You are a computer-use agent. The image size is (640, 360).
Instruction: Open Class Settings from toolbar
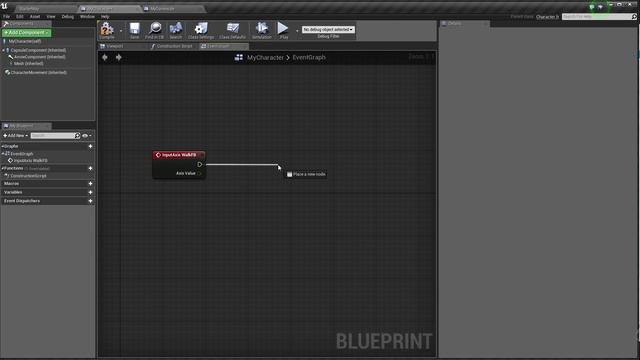point(201,30)
